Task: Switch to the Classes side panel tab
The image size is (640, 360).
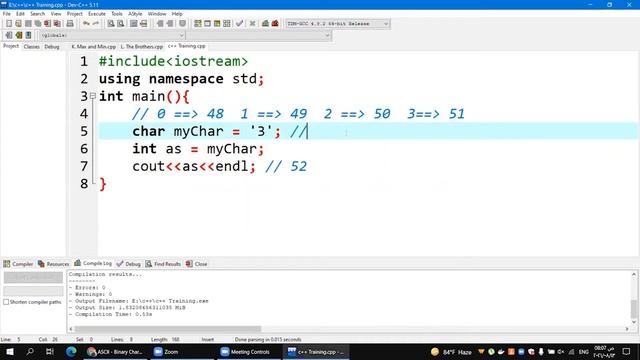Action: click(32, 47)
